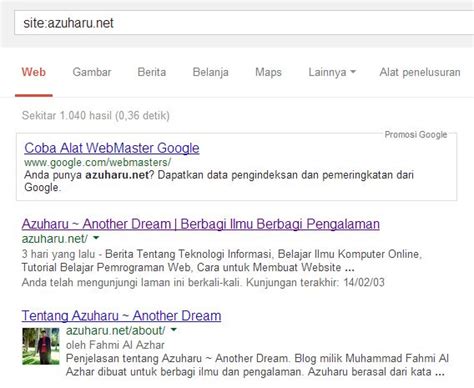
Task: Select the Web tab
Action: pyautogui.click(x=34, y=72)
